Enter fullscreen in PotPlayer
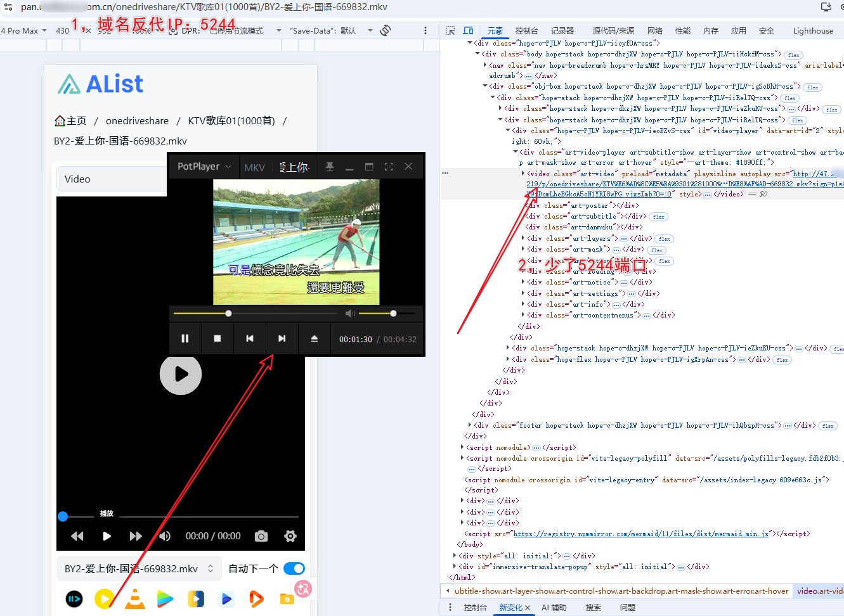844x616 pixels. coord(389,167)
